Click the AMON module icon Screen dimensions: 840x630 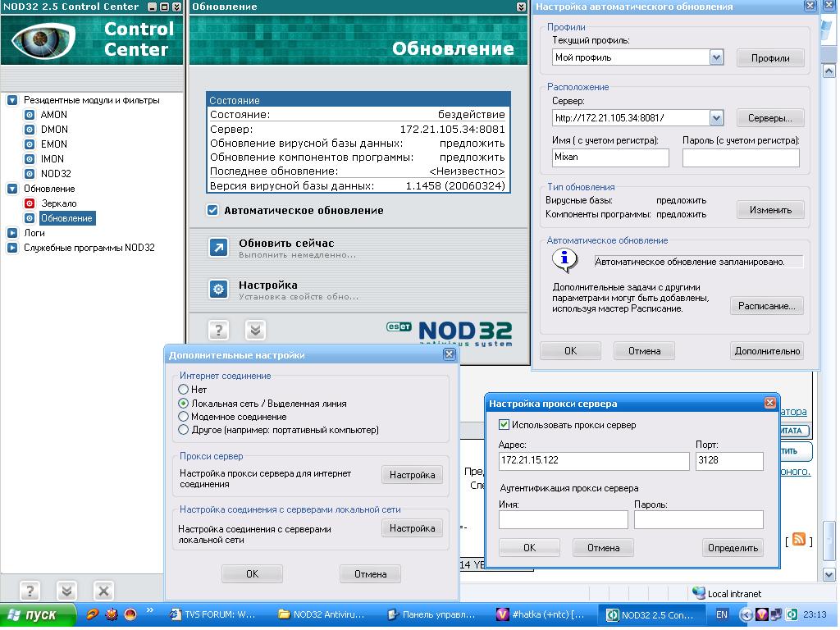point(30,115)
